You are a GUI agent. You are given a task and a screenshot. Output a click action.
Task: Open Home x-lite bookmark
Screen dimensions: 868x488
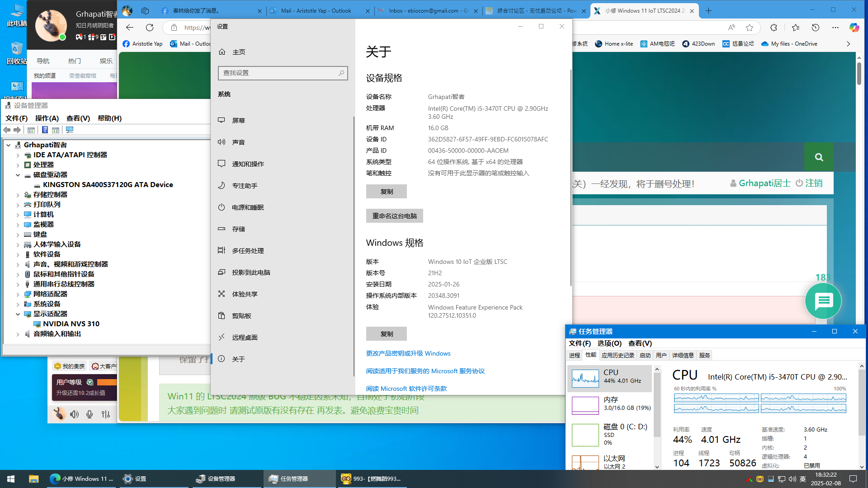(x=614, y=44)
